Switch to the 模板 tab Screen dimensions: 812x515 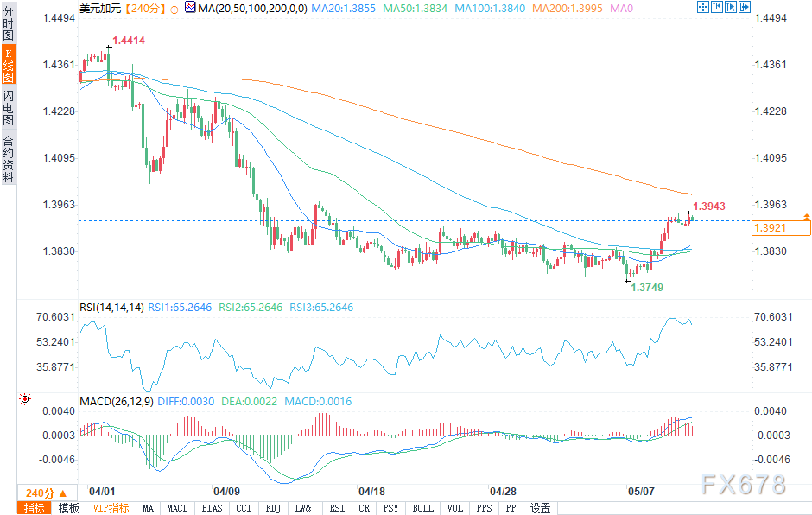click(69, 508)
